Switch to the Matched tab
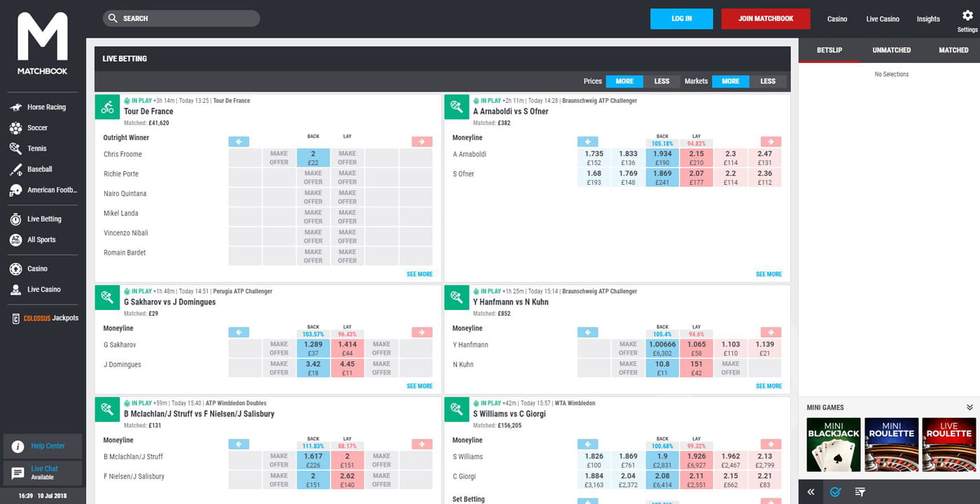Viewport: 980px width, 504px height. [953, 50]
